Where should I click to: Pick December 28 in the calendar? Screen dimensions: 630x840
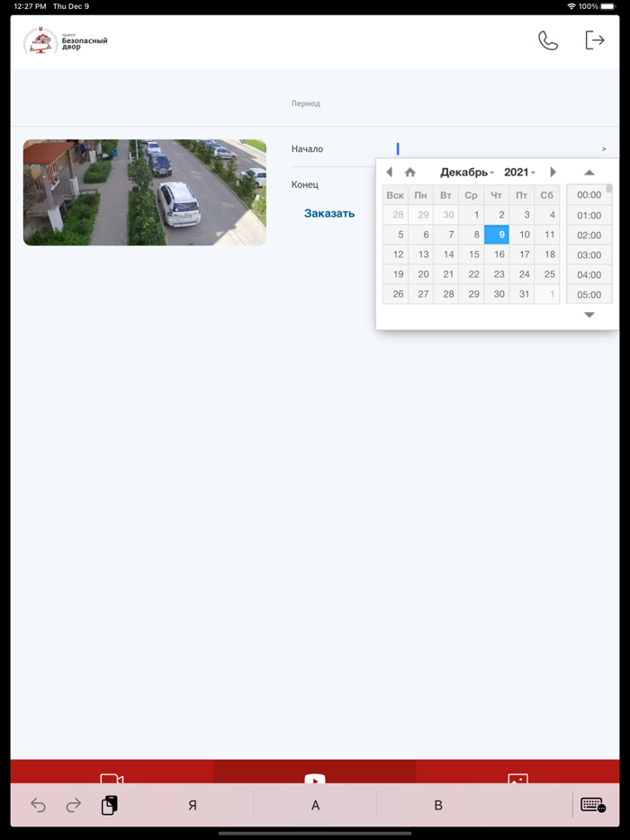click(x=446, y=294)
